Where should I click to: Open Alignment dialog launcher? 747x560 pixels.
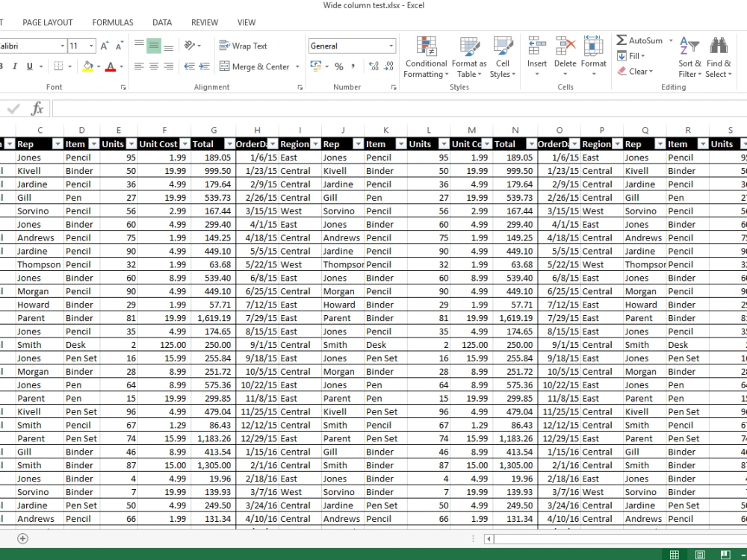[x=300, y=87]
